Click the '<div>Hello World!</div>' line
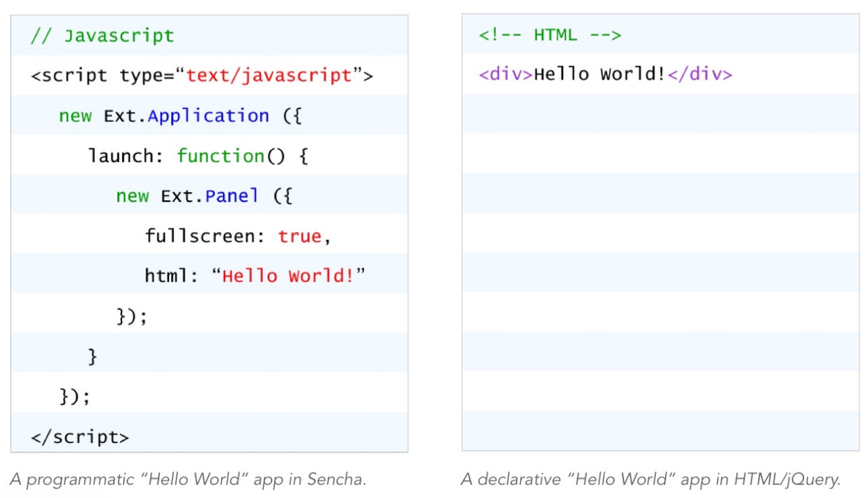 pyautogui.click(x=606, y=75)
